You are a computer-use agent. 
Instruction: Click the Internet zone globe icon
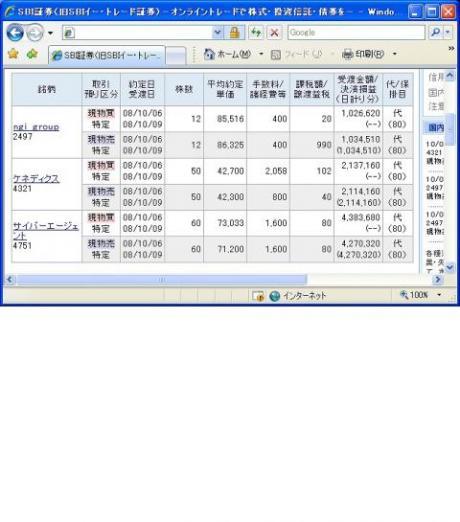coord(274,296)
